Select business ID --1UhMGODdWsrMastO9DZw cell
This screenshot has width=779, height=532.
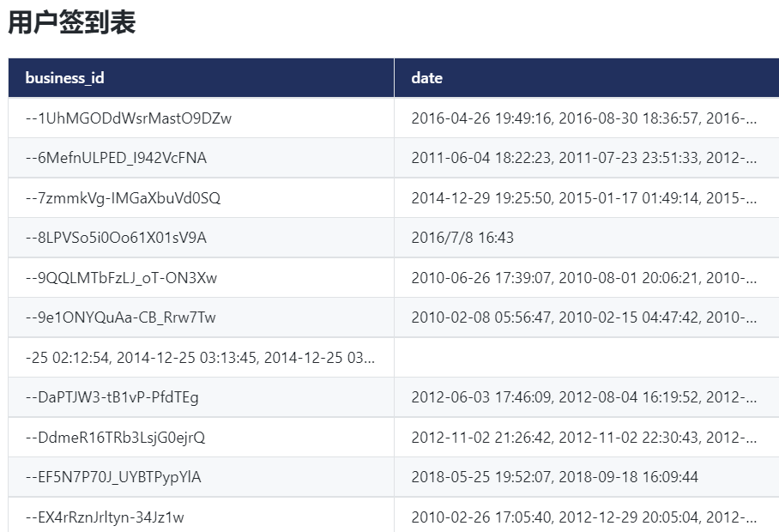pos(129,118)
